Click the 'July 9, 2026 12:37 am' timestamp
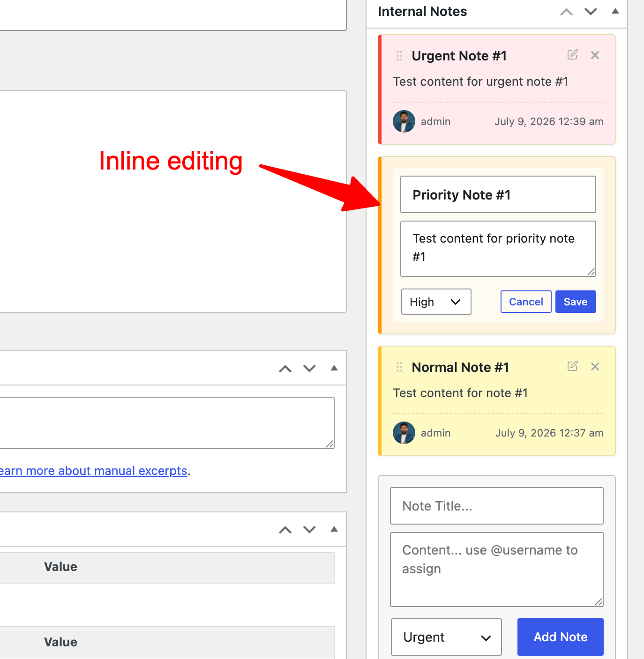 tap(549, 433)
